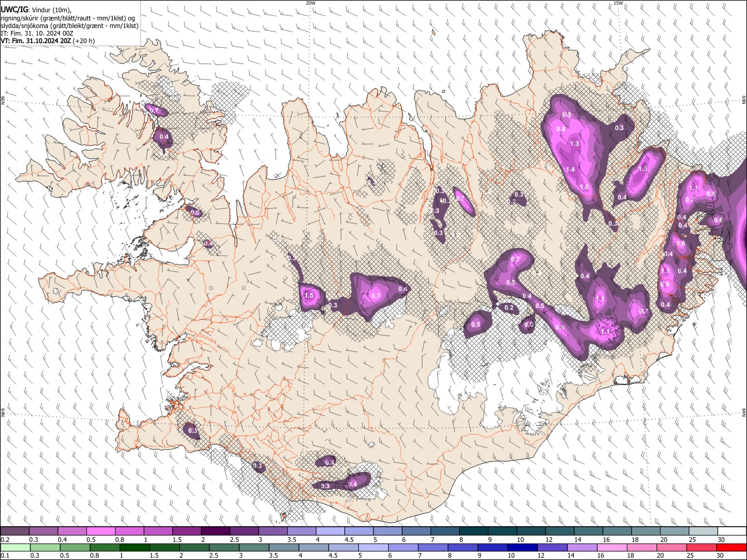Select the 'VT: Fim. 31.10.2024 20Z (+20 h)' line
This screenshot has width=747, height=560.
coord(48,41)
